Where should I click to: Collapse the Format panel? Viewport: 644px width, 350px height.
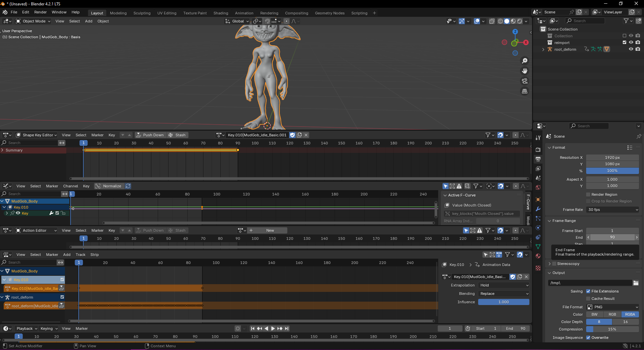click(x=550, y=147)
